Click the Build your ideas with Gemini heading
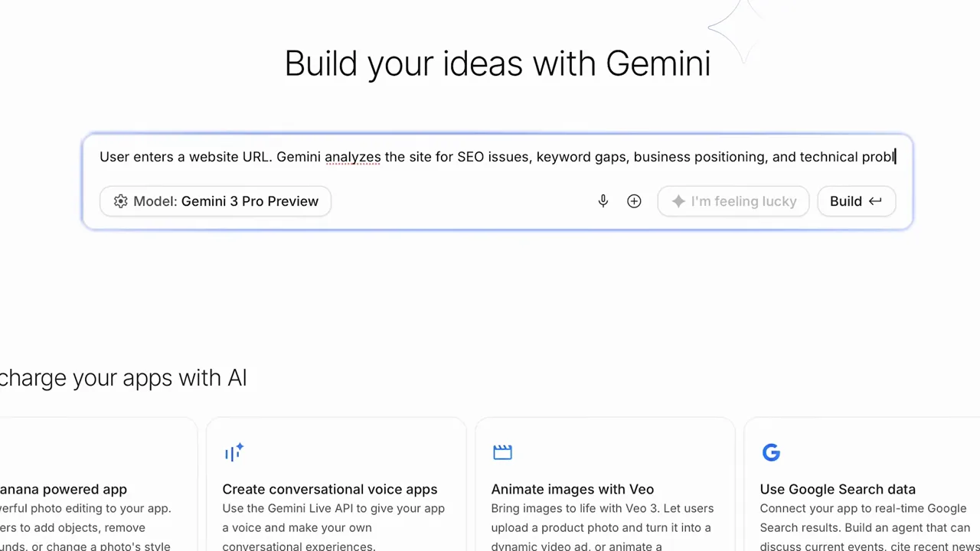Viewport: 980px width, 551px height. click(x=498, y=64)
